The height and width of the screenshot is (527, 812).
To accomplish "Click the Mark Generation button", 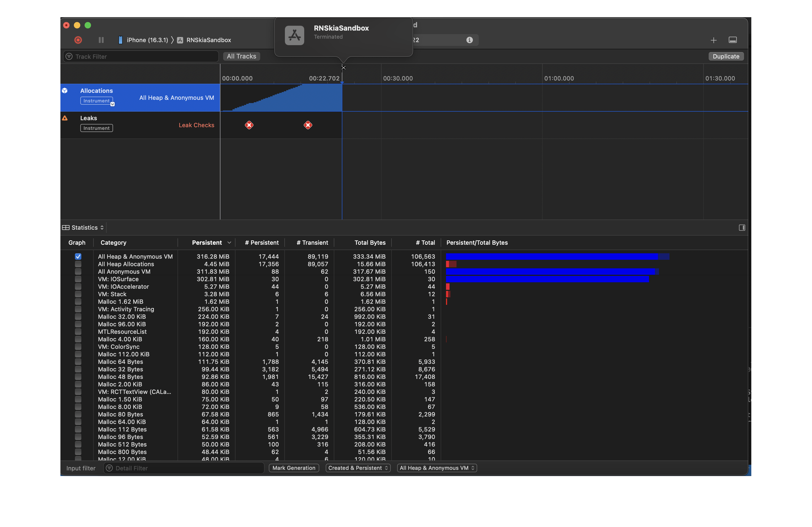I will [x=294, y=468].
